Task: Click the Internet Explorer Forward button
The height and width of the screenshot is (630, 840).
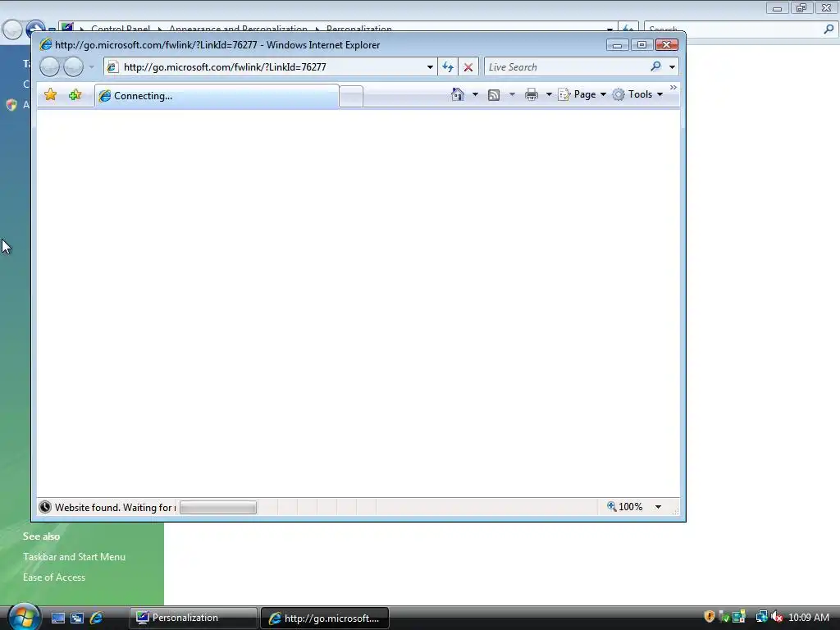Action: pos(73,67)
